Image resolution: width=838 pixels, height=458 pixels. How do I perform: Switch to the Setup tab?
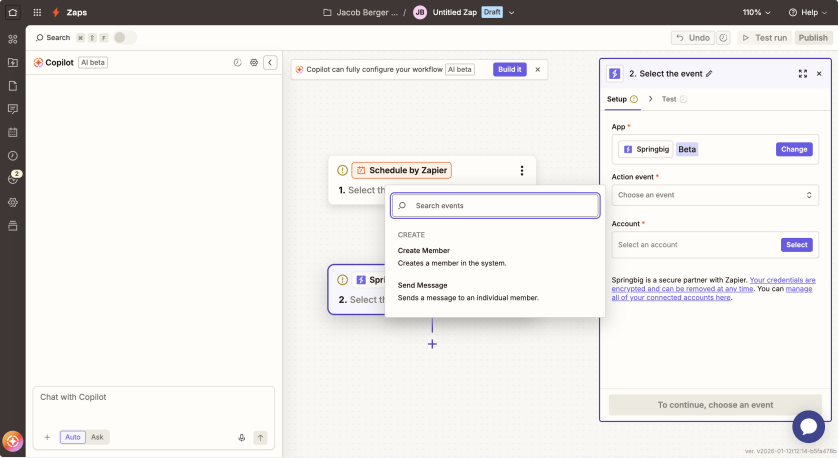(x=622, y=99)
